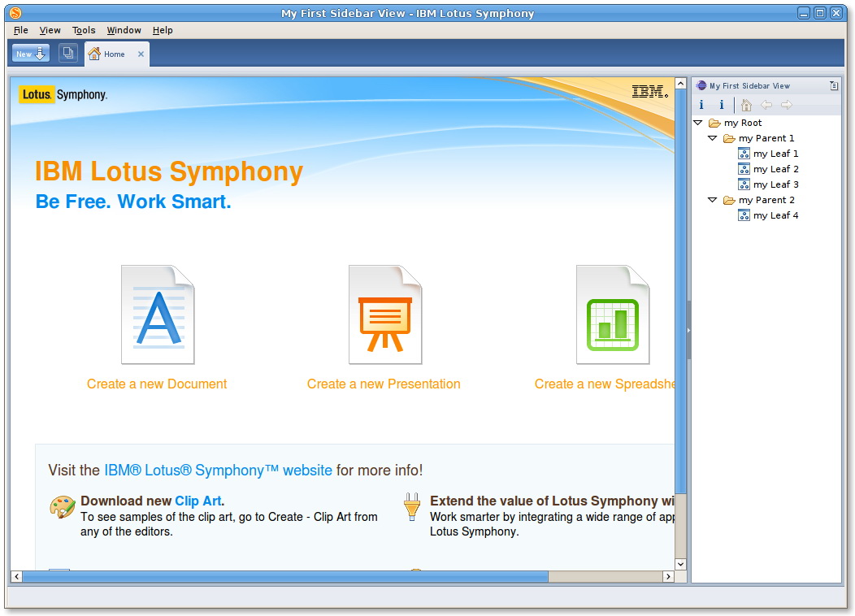Click the leftmost info icon in sidebar
The width and height of the screenshot is (855, 616).
coord(701,105)
